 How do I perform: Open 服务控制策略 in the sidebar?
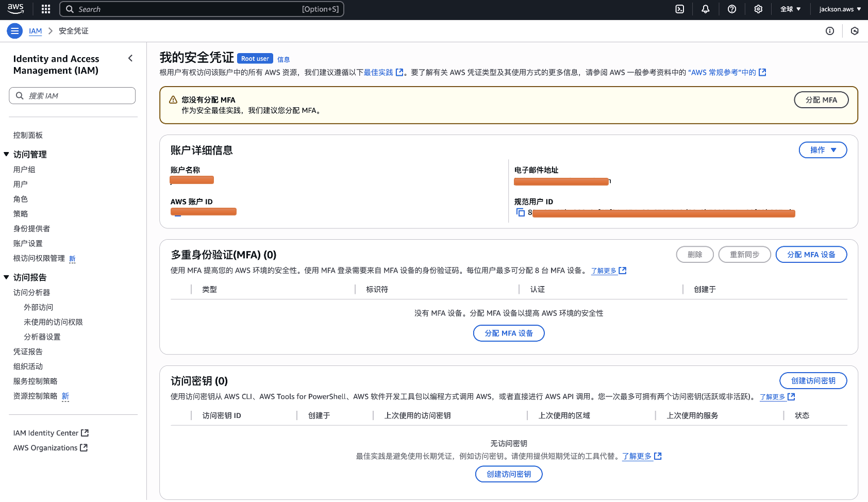(x=35, y=381)
